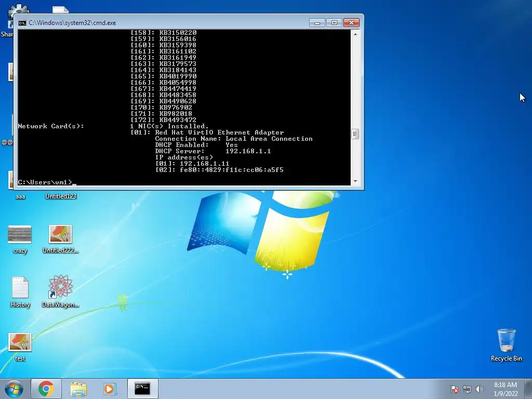The image size is (532, 399).
Task: Open the cmd.exe title bar system icon
Action: pos(22,23)
